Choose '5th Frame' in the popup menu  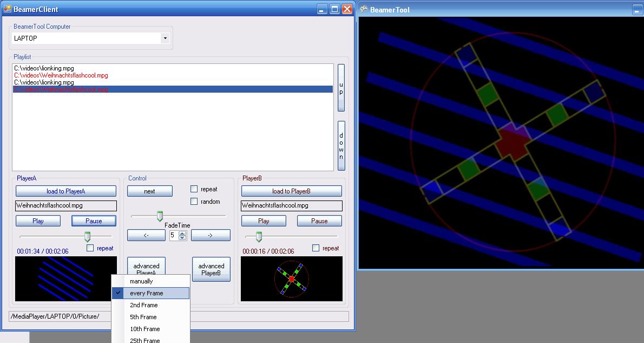(143, 317)
